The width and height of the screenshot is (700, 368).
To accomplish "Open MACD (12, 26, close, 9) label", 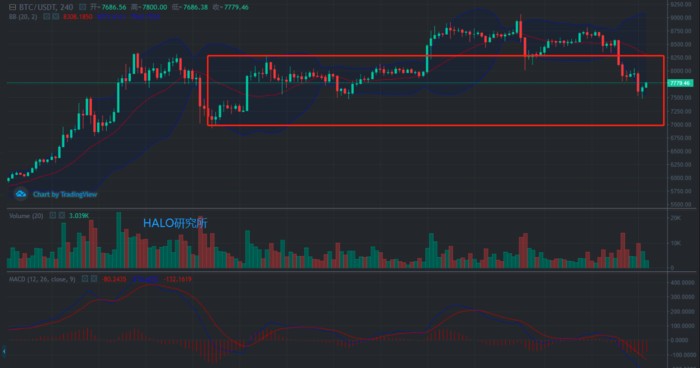I will [x=42, y=279].
